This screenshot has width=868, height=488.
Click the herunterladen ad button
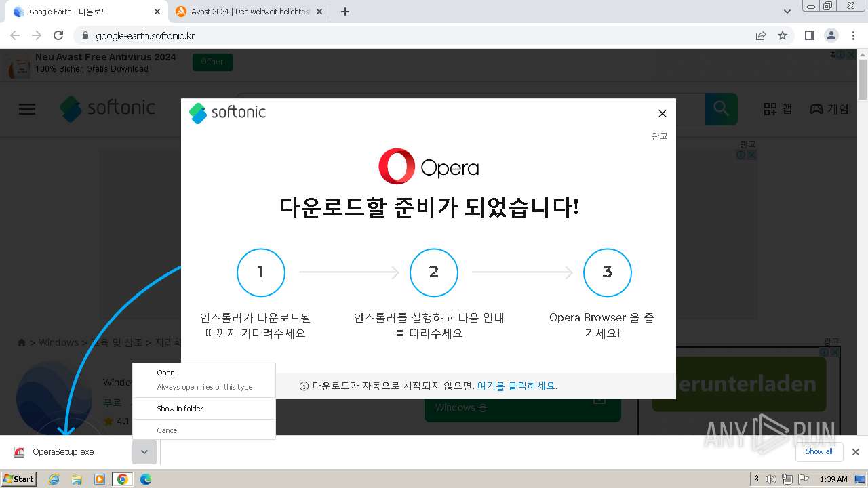point(739,384)
